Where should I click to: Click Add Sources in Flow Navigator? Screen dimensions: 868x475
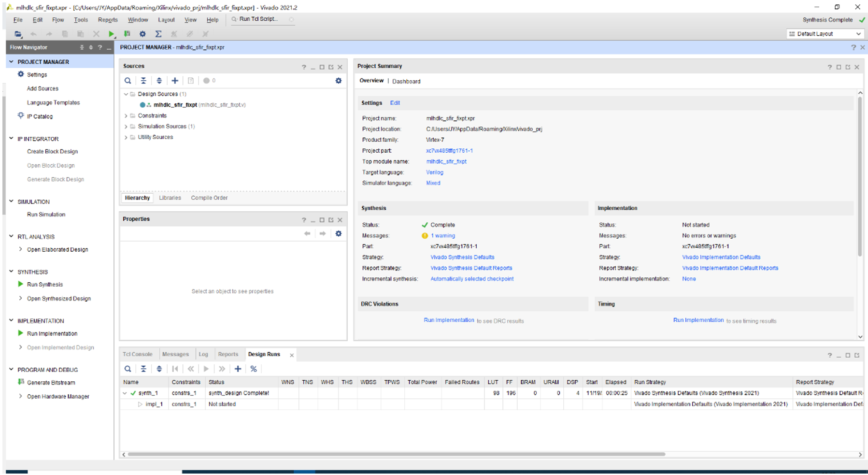point(43,88)
